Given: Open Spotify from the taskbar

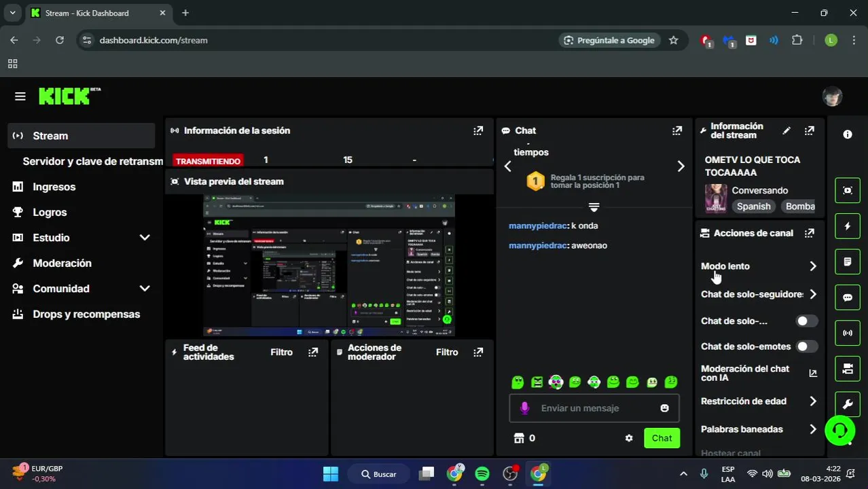Looking at the screenshot, I should tap(482, 474).
